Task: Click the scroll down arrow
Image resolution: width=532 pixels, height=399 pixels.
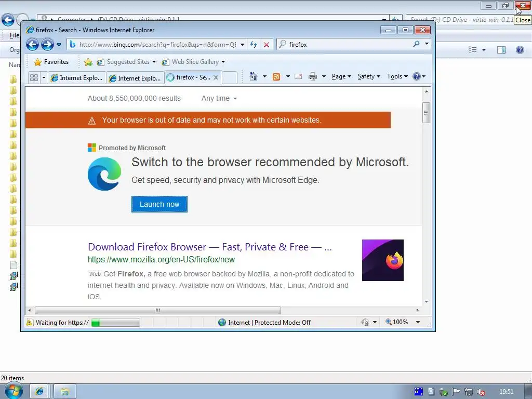Action: click(427, 301)
